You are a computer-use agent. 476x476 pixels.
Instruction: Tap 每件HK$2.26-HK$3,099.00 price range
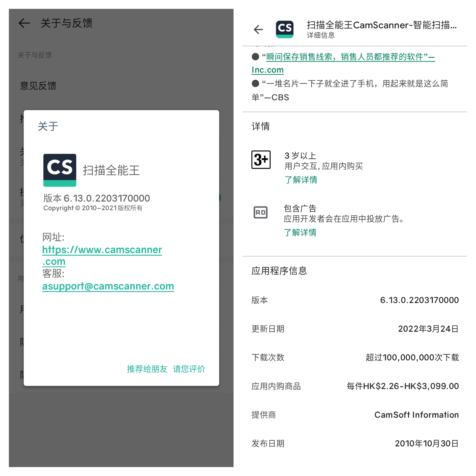[403, 386]
